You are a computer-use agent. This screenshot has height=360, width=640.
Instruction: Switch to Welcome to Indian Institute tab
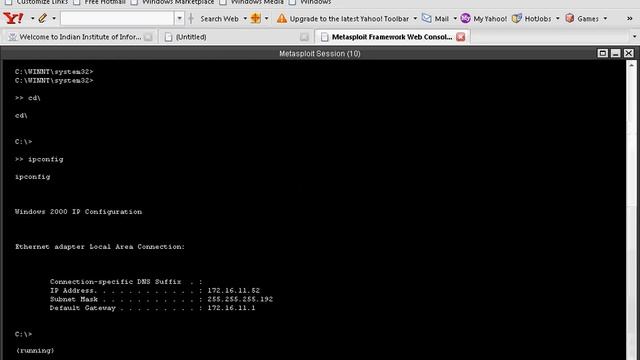pyautogui.click(x=80, y=37)
